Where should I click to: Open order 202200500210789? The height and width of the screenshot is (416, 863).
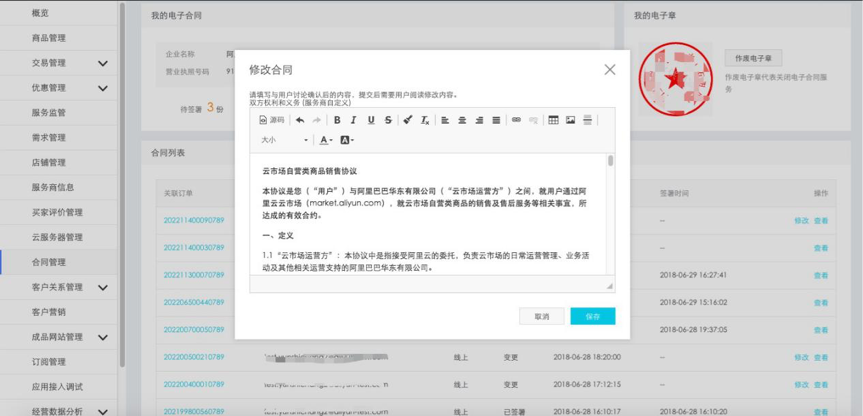[x=194, y=357]
